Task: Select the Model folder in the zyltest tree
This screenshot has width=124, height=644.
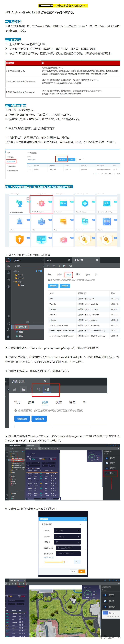Action: (20, 278)
